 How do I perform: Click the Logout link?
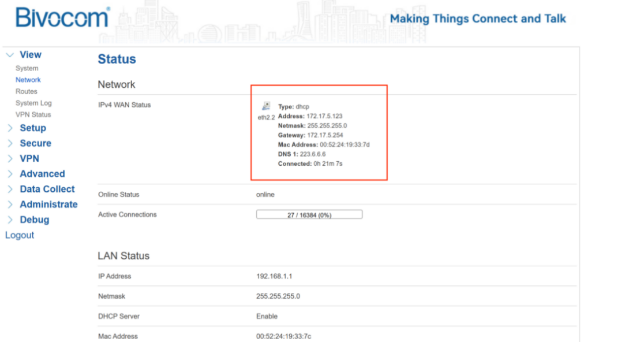20,235
